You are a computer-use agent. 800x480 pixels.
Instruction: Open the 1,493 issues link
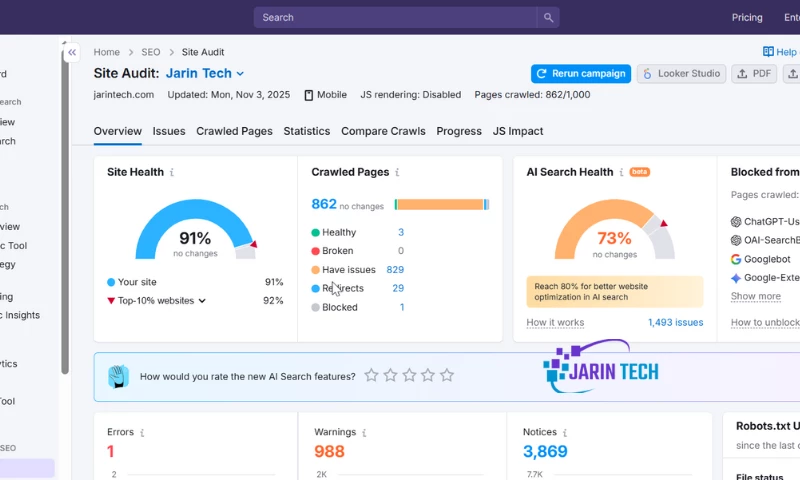pos(675,322)
